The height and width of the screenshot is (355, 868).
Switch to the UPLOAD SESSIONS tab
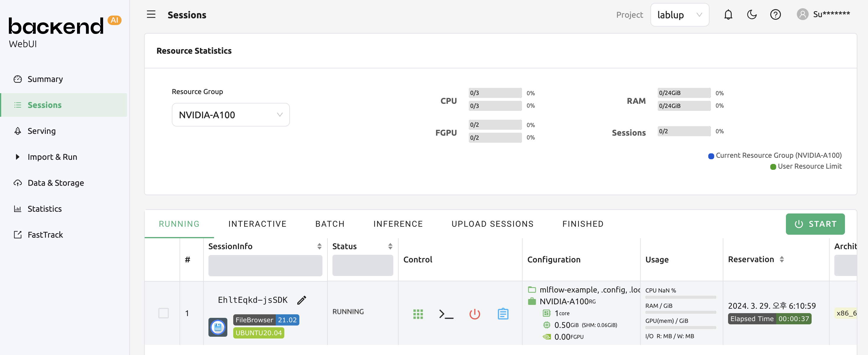[x=492, y=224]
